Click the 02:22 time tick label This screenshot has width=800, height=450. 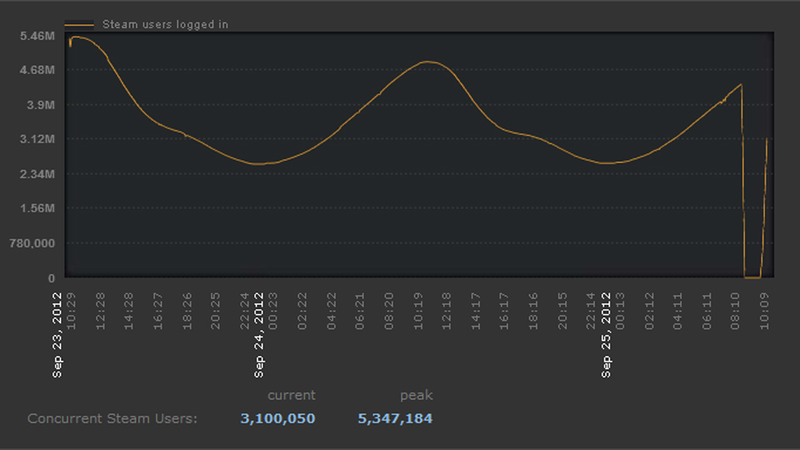pos(302,311)
